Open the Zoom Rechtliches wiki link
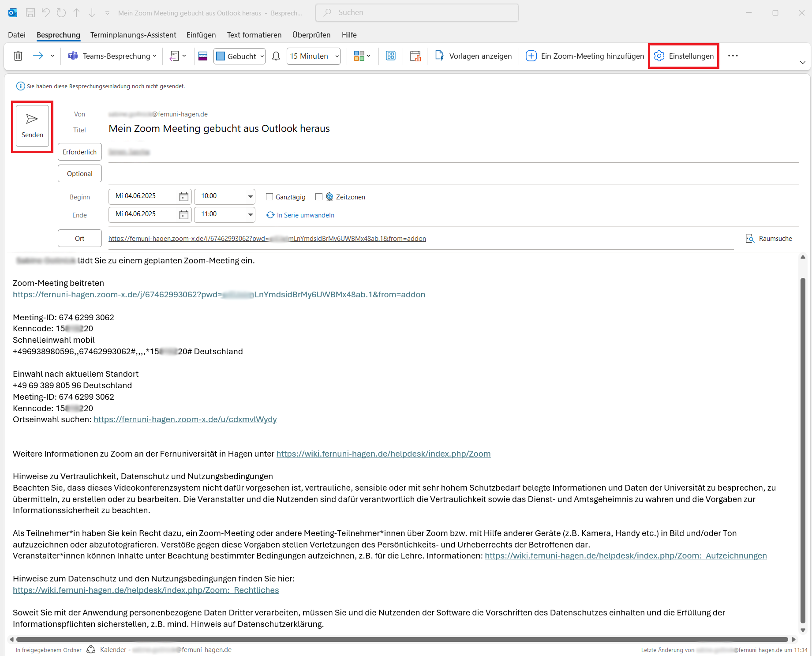This screenshot has width=812, height=656. pos(146,590)
